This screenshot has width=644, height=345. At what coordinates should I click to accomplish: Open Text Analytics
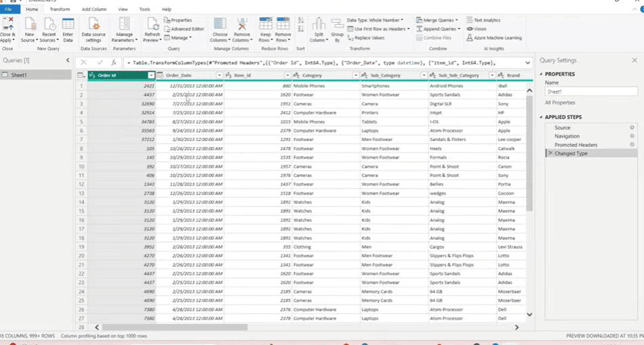483,20
